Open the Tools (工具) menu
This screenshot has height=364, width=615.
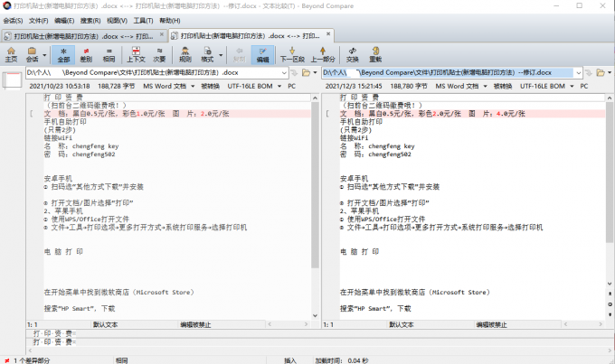click(x=143, y=21)
